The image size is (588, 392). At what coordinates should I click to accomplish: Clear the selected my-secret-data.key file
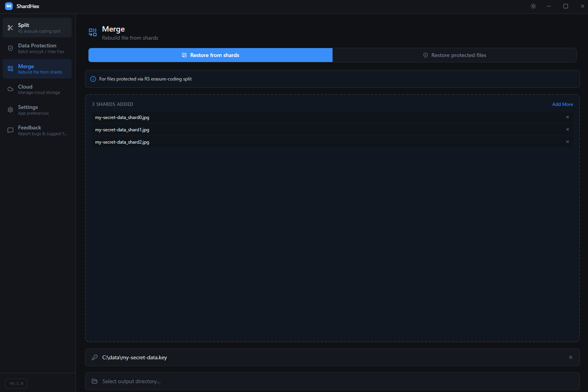[570, 357]
